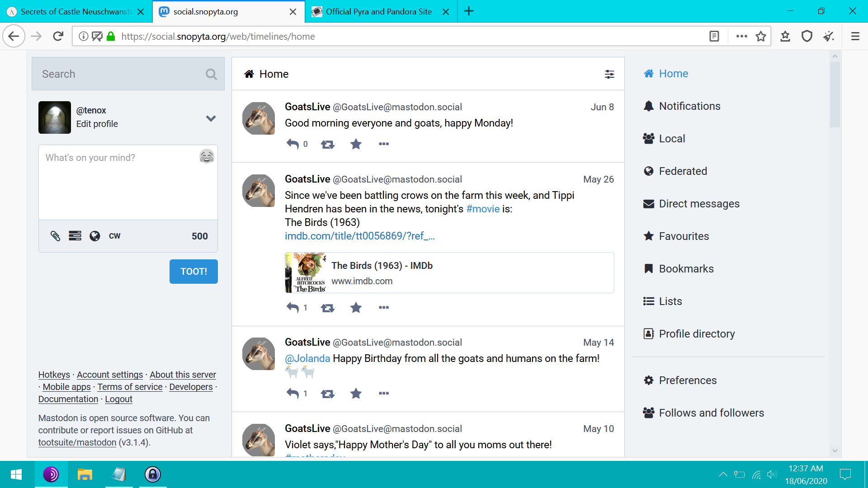Viewport: 868px width, 488px height.
Task: Open the emoji picker in compose box
Action: tap(207, 156)
